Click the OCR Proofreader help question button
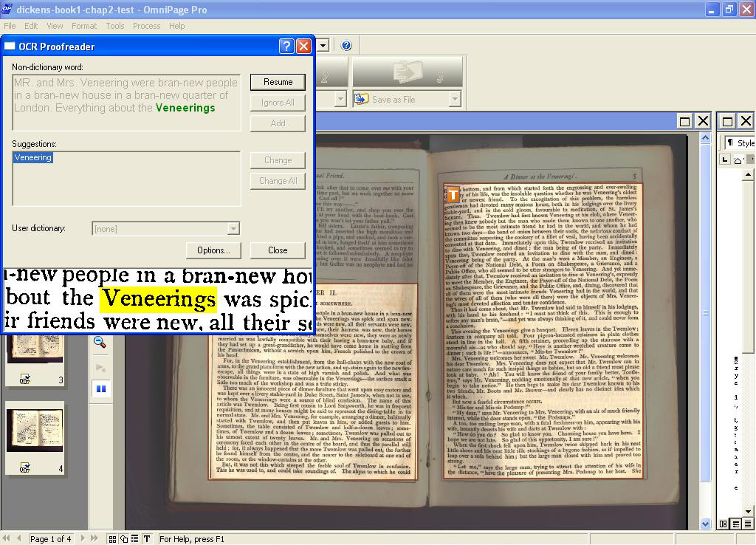756x545 pixels. [286, 47]
